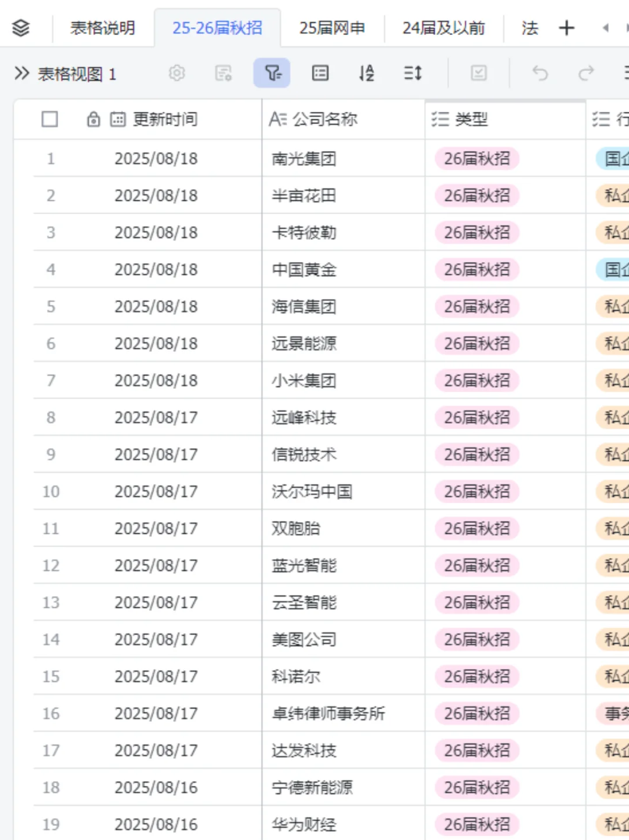Click lock icon in 更新时间 header
This screenshot has width=629, height=840.
[93, 119]
